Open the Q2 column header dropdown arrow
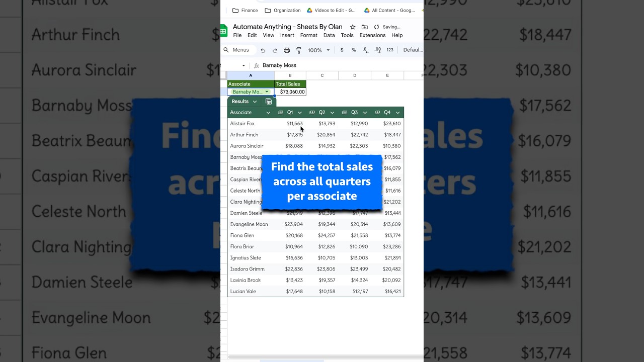Screen dimensions: 644x362 [332, 113]
